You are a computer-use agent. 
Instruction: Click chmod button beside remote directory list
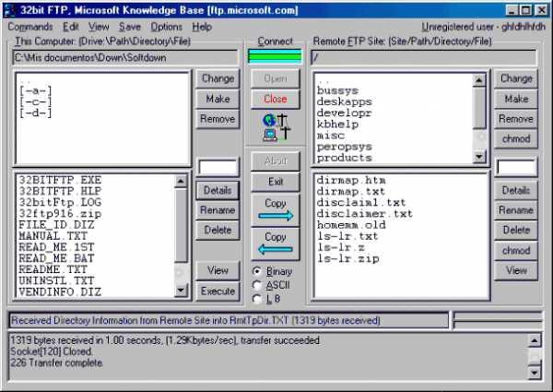[x=516, y=139]
